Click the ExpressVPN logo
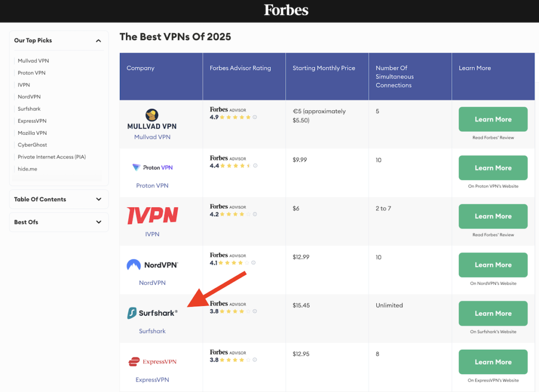 click(x=152, y=361)
